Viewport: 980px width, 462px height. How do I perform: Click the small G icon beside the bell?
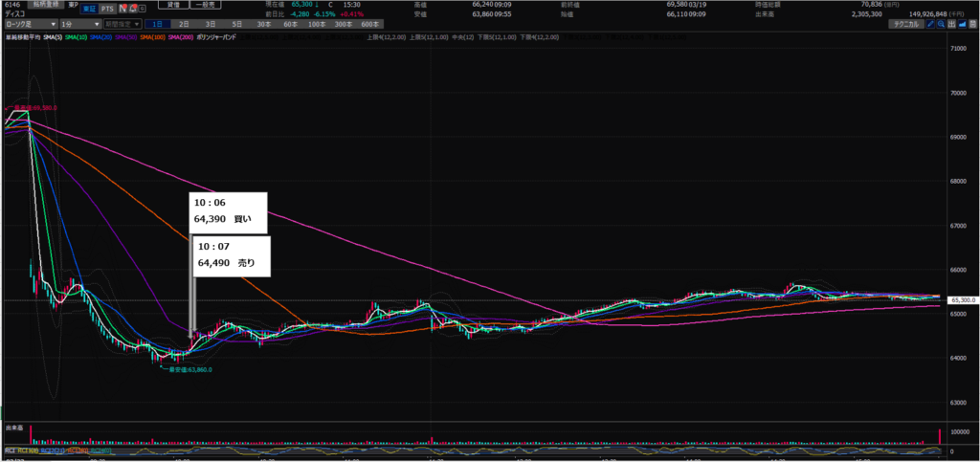pos(143,9)
